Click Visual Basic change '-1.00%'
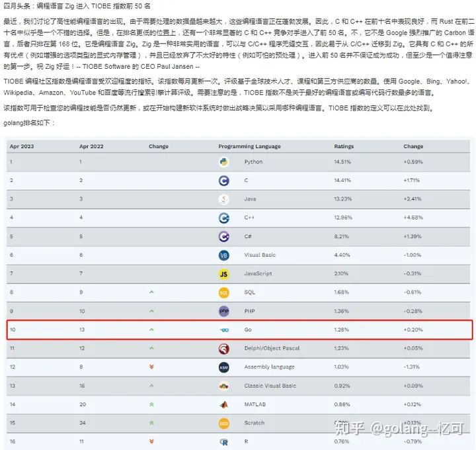 click(x=413, y=255)
